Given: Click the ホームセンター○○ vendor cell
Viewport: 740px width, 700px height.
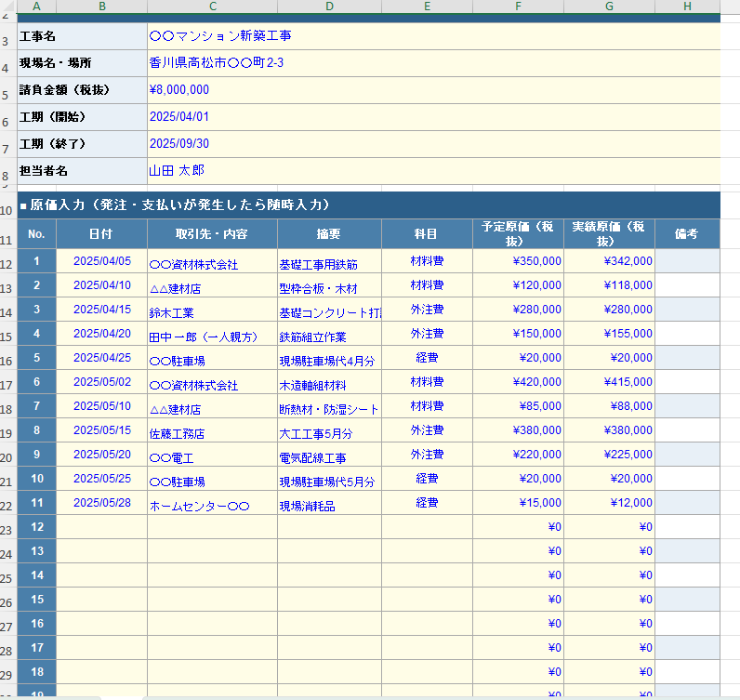Looking at the screenshot, I should pyautogui.click(x=212, y=503).
